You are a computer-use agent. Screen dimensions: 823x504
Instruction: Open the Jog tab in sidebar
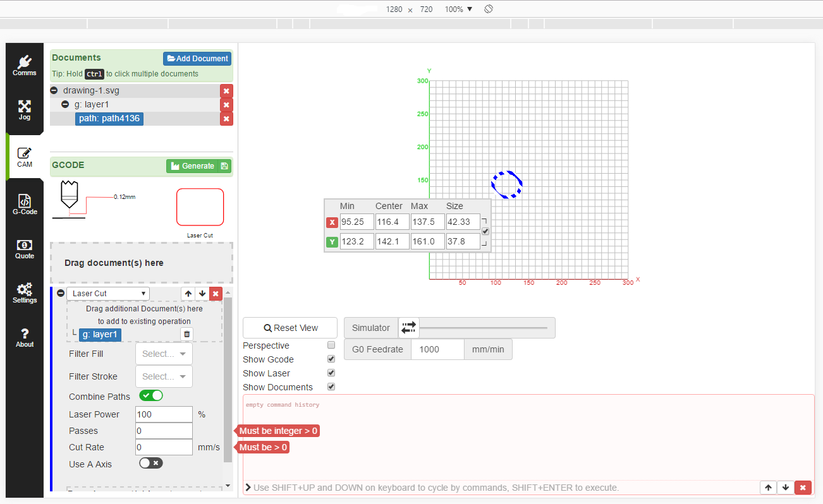click(25, 110)
